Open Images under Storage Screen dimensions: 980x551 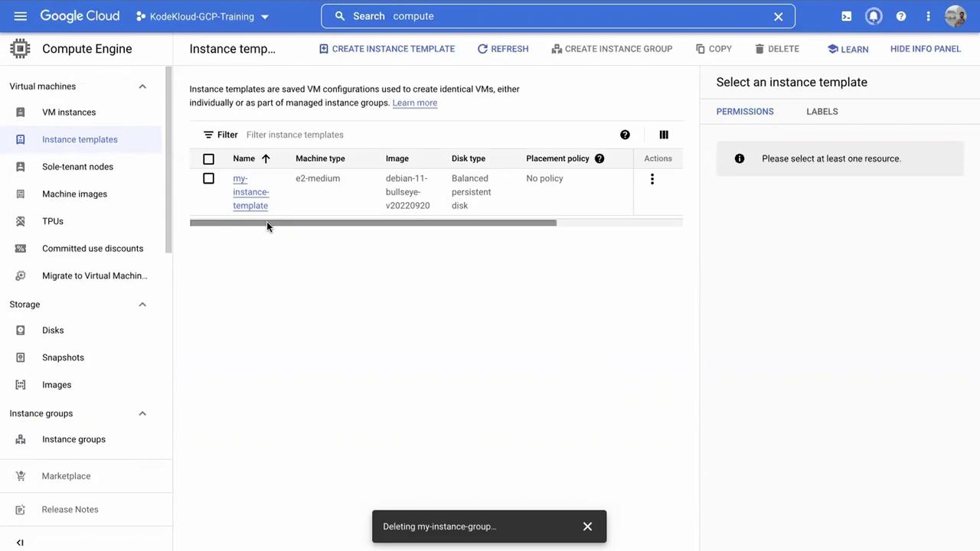(x=57, y=385)
